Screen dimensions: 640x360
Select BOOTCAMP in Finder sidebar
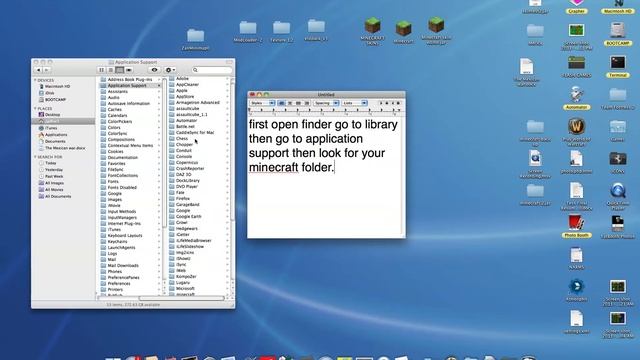pos(52,100)
